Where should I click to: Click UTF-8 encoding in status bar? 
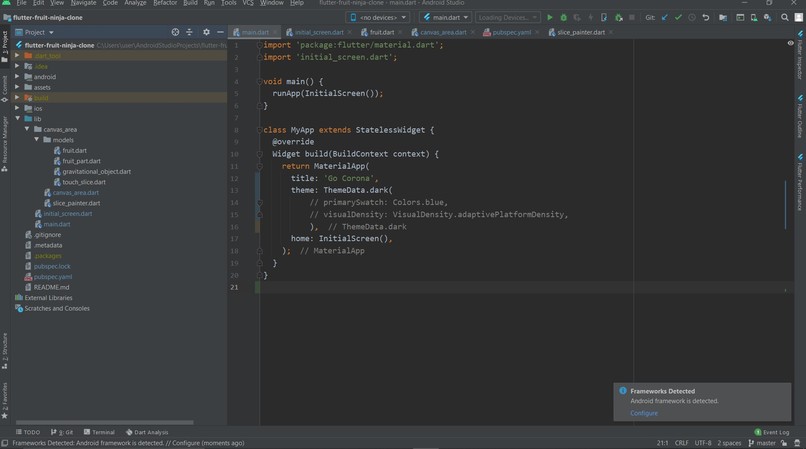[x=703, y=443]
